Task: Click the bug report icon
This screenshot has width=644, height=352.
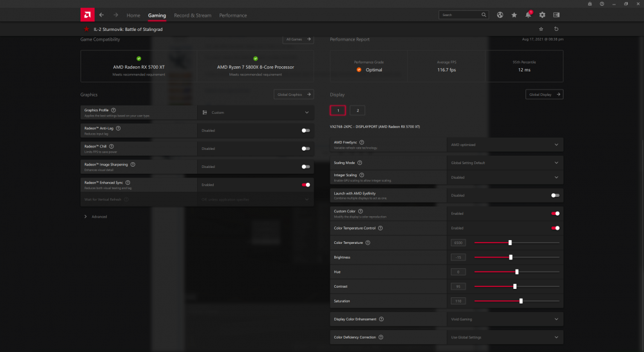Action: click(x=590, y=4)
